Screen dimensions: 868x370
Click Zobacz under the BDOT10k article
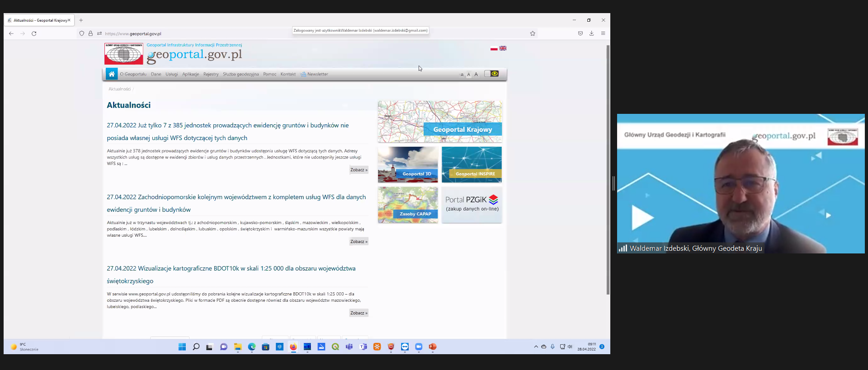point(359,313)
